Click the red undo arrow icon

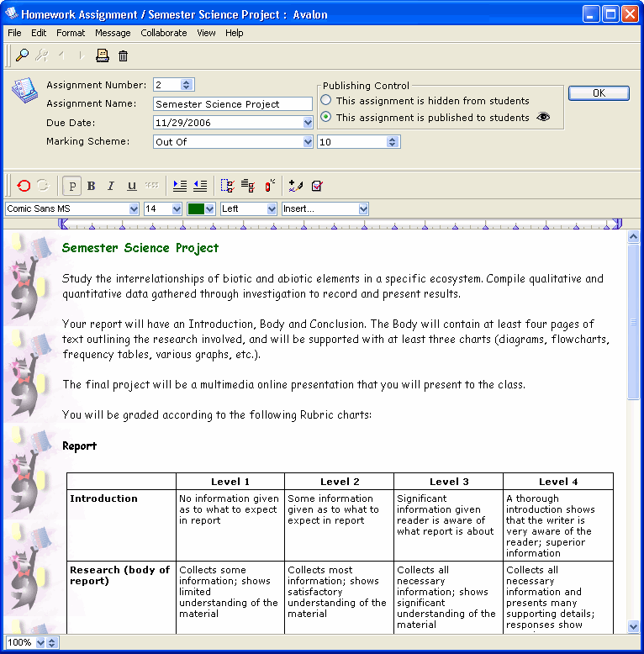pyautogui.click(x=24, y=186)
